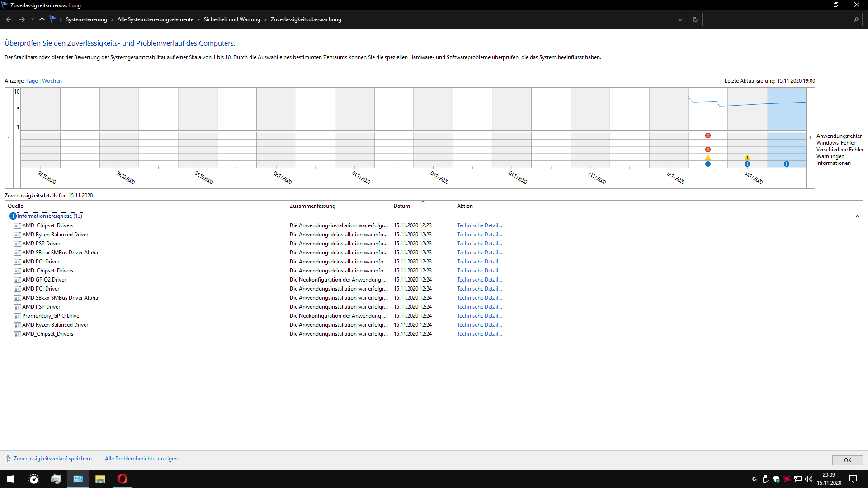Screen dimensions: 868x488
Task: Click the 14.11.2020 warning triangle icon
Action: [x=747, y=157]
